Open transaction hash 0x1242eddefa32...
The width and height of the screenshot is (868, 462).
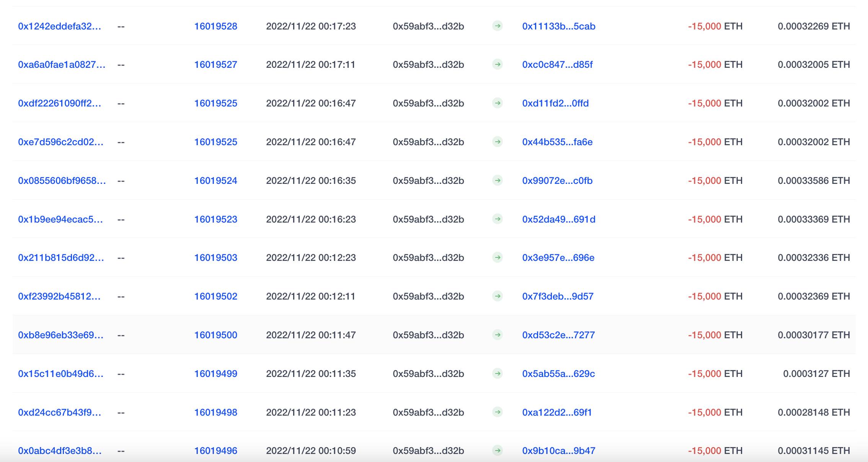(x=60, y=26)
